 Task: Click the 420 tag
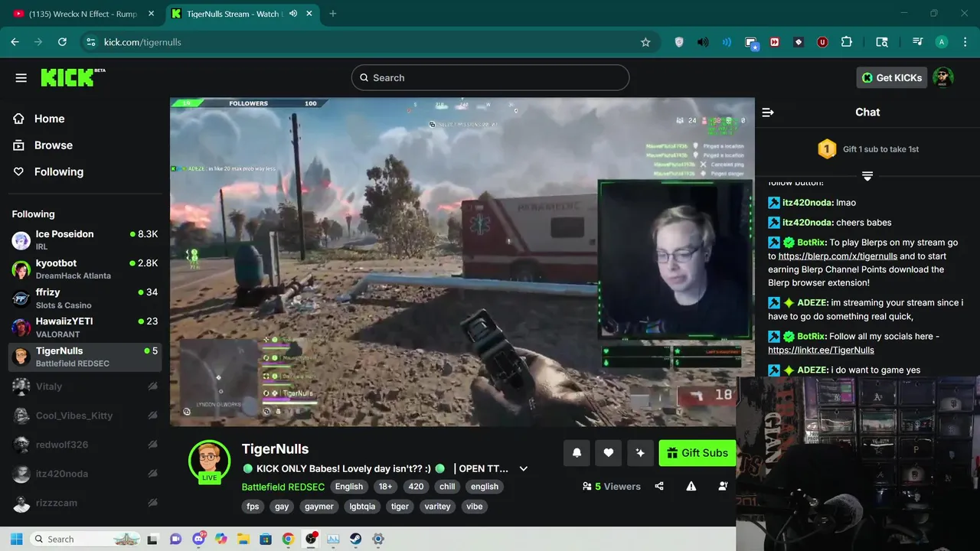(416, 487)
